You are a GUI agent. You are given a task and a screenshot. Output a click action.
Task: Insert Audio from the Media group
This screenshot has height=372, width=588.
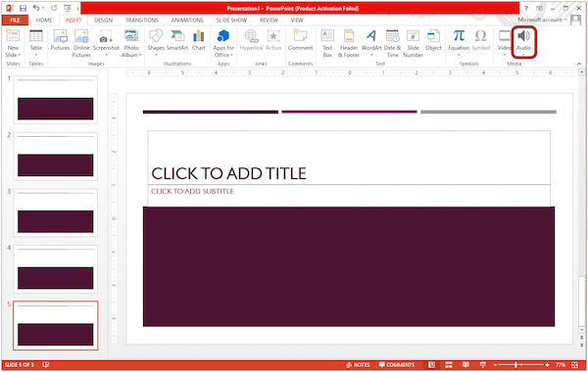point(523,42)
